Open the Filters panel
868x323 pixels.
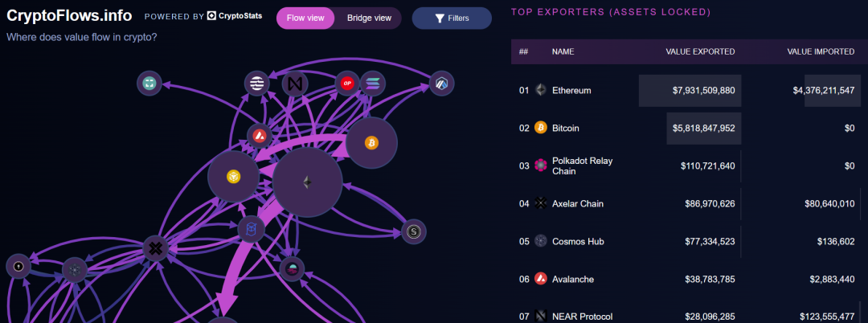[452, 18]
